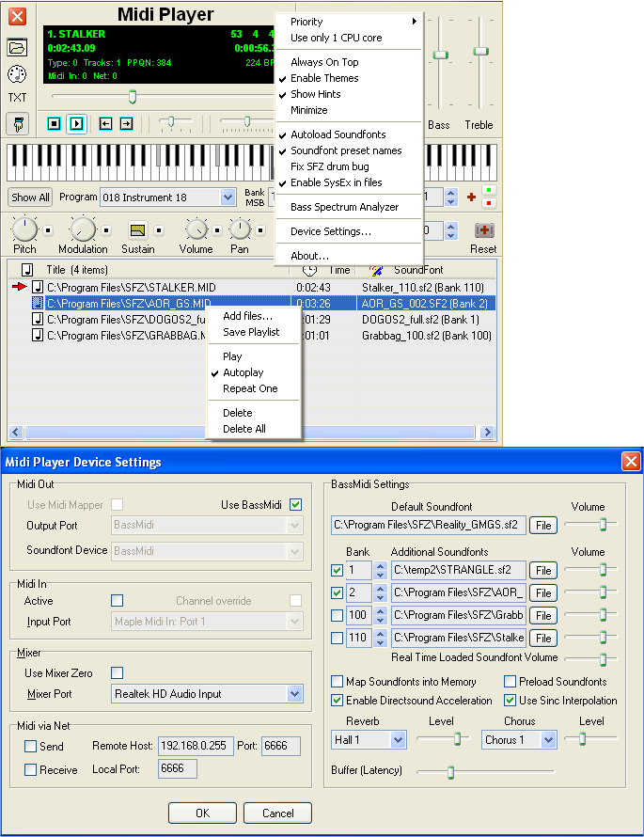
Task: Click the SoundFont column header icon
Action: pos(376,270)
